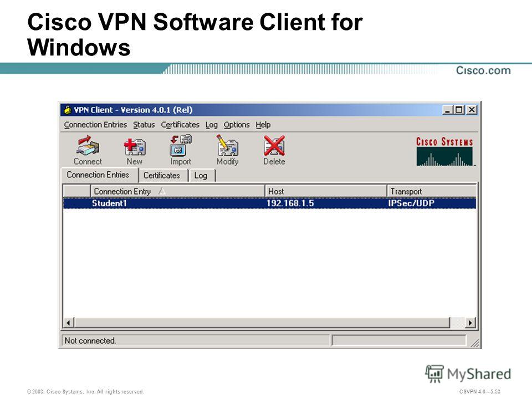Image resolution: width=532 pixels, height=399 pixels.
Task: Switch to the Log tab
Action: tap(202, 176)
